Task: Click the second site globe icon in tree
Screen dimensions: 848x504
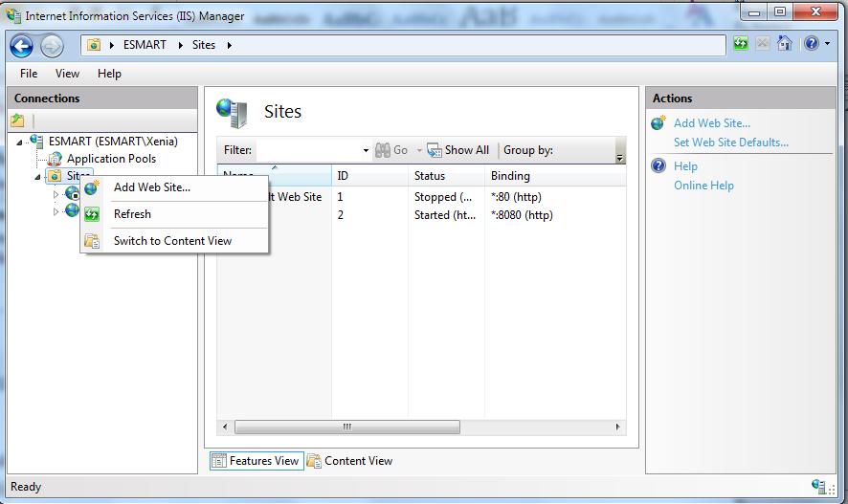Action: [72, 210]
